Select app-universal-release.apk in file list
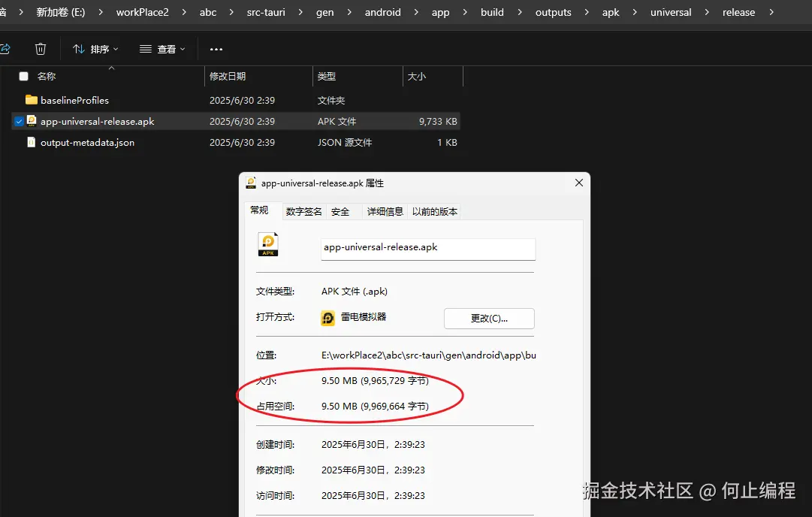The height and width of the screenshot is (517, 812). click(x=98, y=121)
